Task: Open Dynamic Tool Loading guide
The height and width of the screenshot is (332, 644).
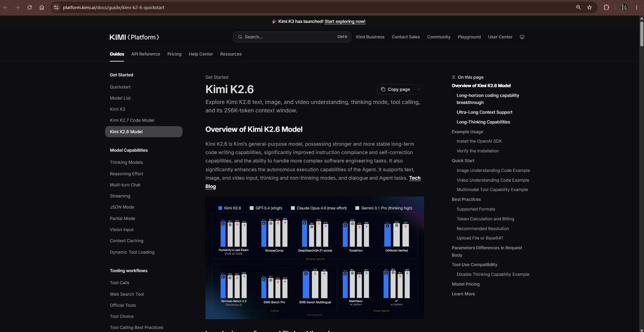Action: 132,252
